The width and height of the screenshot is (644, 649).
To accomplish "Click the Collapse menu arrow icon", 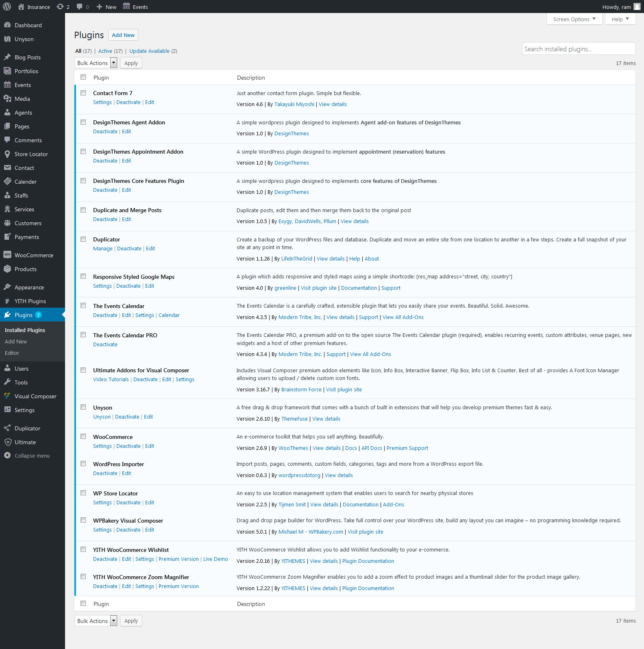I will click(x=7, y=456).
